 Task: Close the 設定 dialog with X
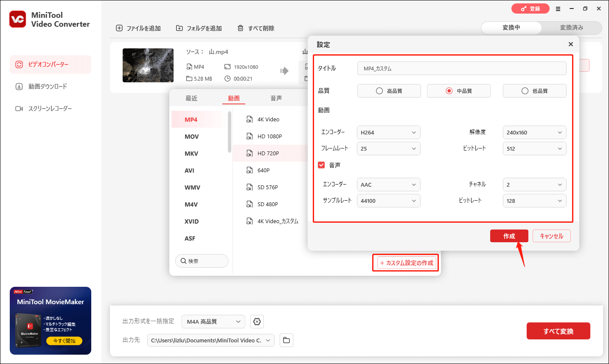(571, 44)
